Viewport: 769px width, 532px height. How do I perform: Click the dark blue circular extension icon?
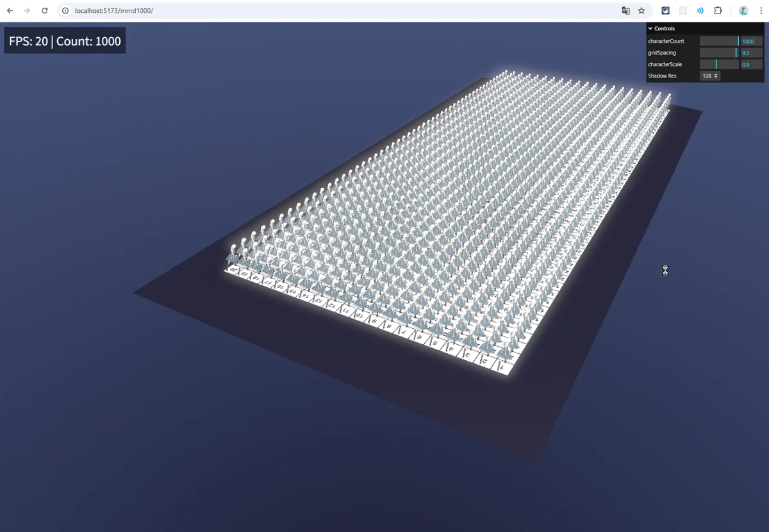[666, 11]
